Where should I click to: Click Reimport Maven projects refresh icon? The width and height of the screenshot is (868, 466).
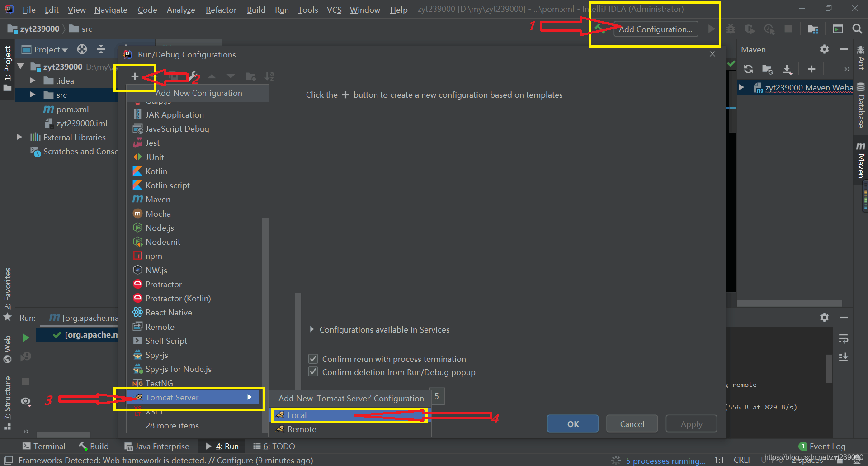[x=749, y=69]
